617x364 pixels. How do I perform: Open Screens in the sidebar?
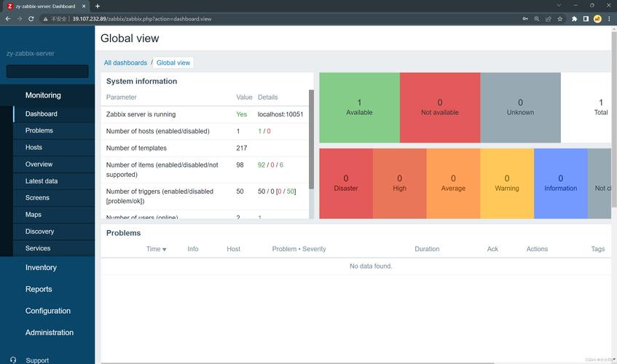54,198
